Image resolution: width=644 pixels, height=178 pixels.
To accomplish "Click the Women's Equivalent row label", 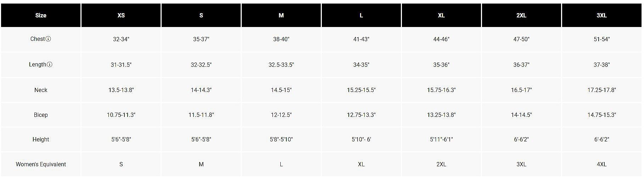I will click(x=41, y=164).
